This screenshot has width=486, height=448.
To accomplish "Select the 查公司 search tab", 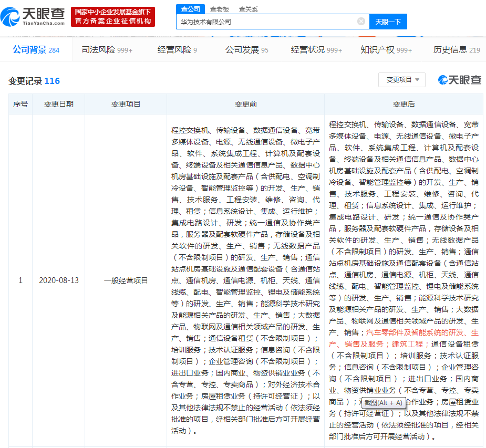I will [190, 9].
